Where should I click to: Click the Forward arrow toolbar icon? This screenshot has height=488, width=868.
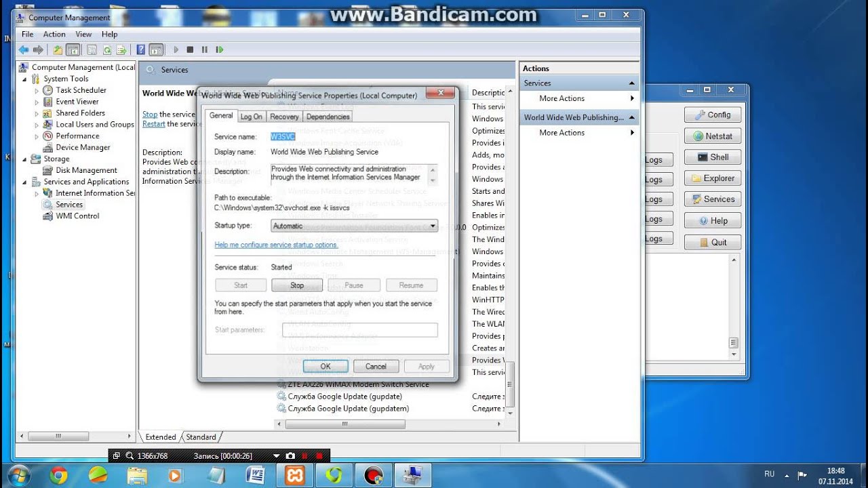(39, 49)
